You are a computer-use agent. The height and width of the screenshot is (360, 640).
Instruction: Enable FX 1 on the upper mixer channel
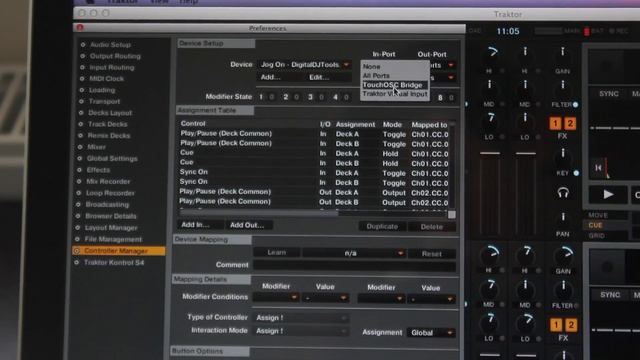point(555,123)
